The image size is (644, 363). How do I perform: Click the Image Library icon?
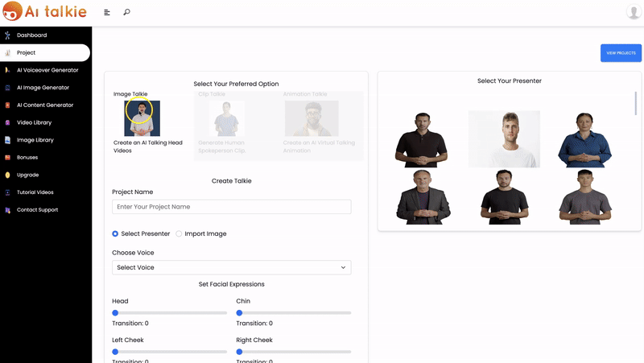click(x=7, y=140)
